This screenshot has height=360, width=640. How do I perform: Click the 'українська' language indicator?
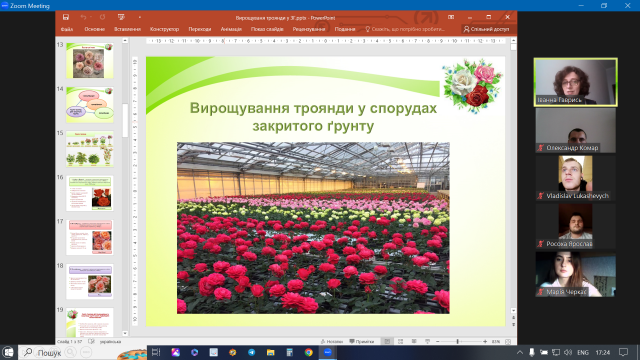110,342
